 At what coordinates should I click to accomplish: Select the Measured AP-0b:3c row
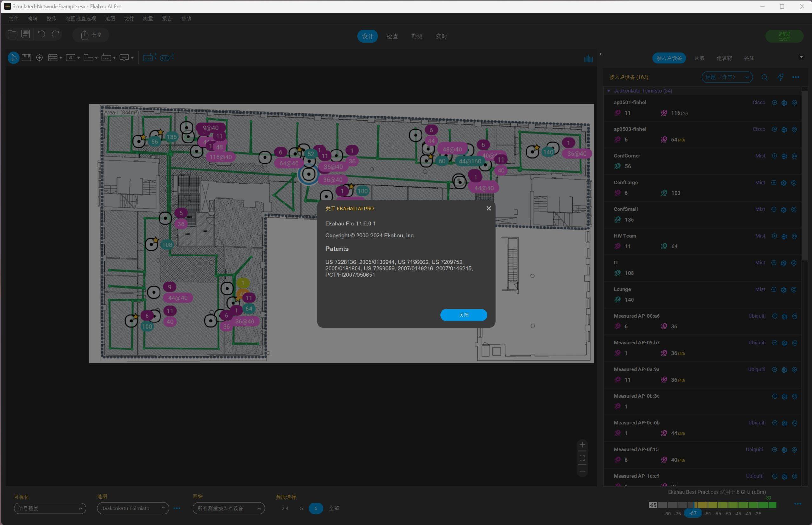coord(702,401)
